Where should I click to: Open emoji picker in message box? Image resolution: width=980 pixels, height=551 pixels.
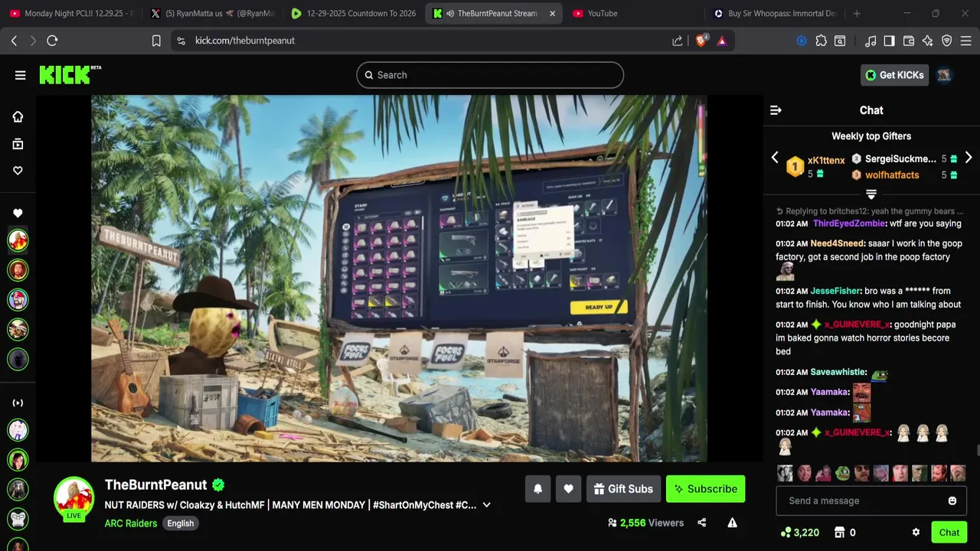coord(952,500)
